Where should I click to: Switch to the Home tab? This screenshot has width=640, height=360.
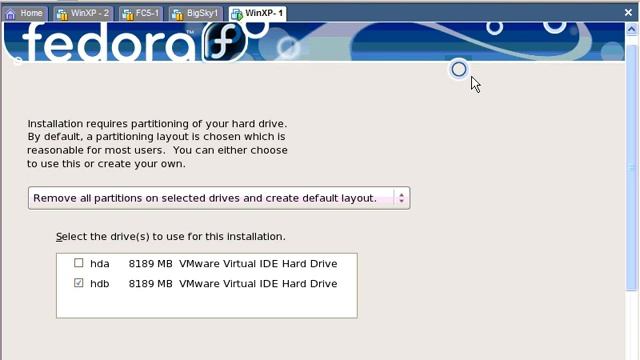[25, 13]
